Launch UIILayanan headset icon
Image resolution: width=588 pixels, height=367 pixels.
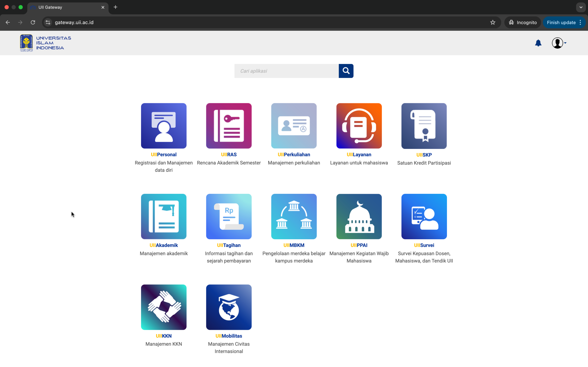359,126
